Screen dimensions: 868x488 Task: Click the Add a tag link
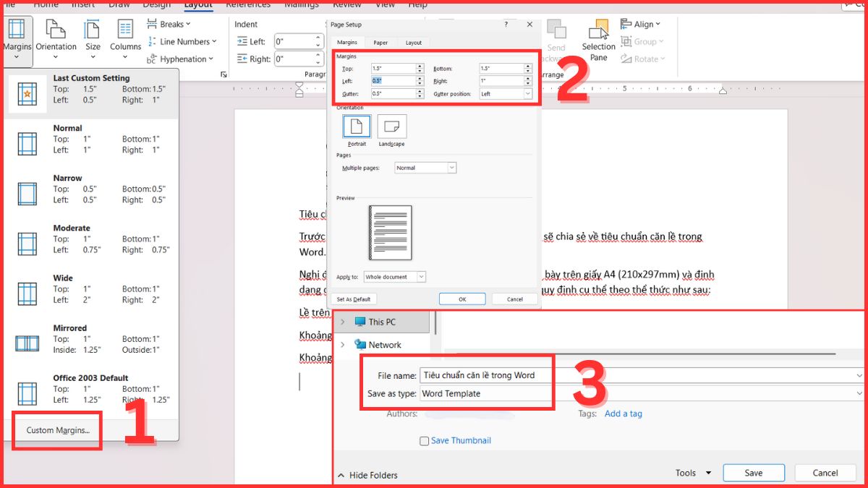(x=624, y=414)
